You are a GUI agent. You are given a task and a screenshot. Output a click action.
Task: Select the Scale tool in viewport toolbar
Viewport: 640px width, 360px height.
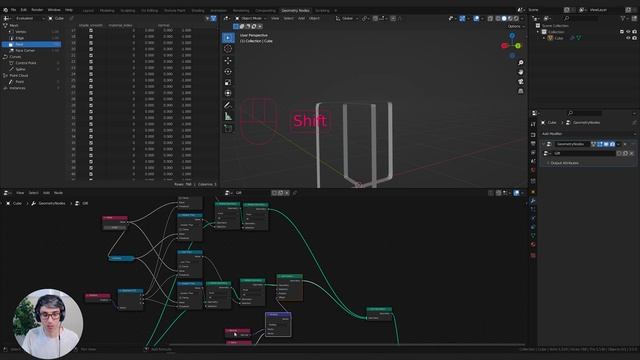click(228, 82)
